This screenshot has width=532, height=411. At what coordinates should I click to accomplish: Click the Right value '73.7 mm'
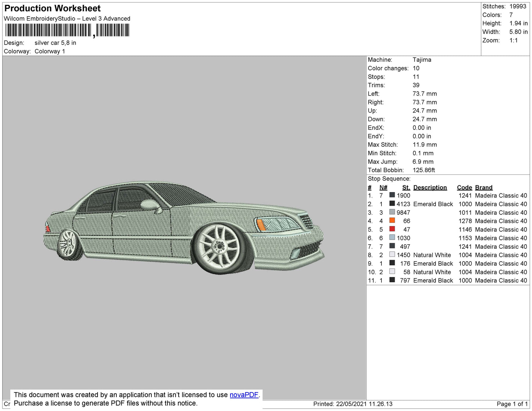pos(425,102)
